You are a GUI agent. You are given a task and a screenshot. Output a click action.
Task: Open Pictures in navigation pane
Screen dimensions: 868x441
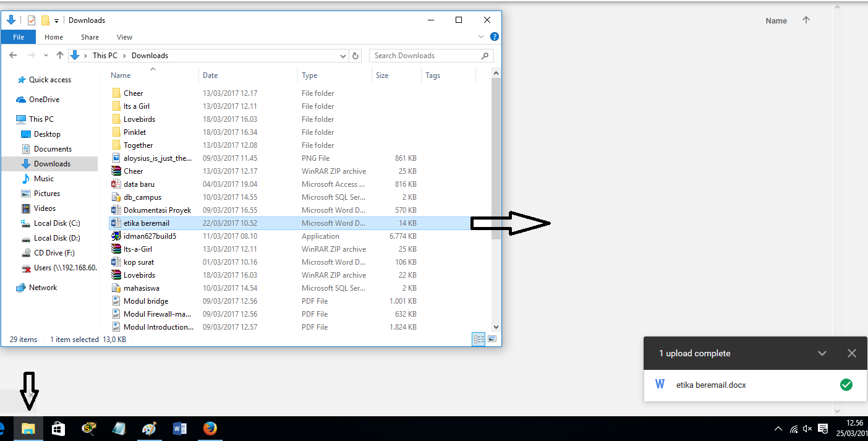46,194
